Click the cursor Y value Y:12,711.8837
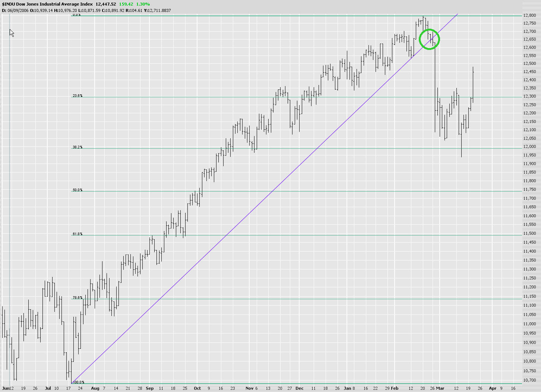 (x=157, y=10)
